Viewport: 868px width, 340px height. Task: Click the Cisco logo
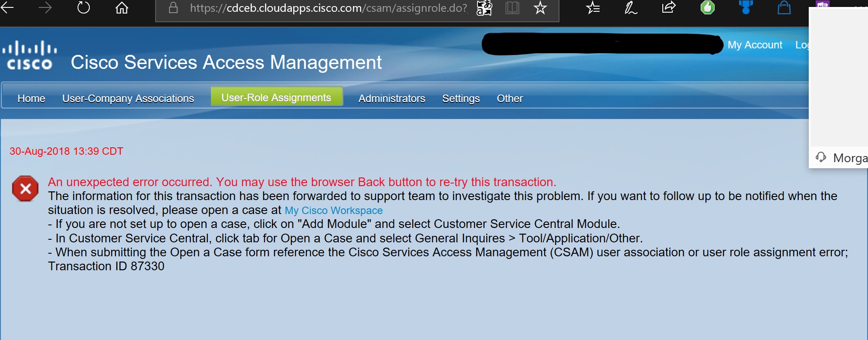(x=30, y=55)
